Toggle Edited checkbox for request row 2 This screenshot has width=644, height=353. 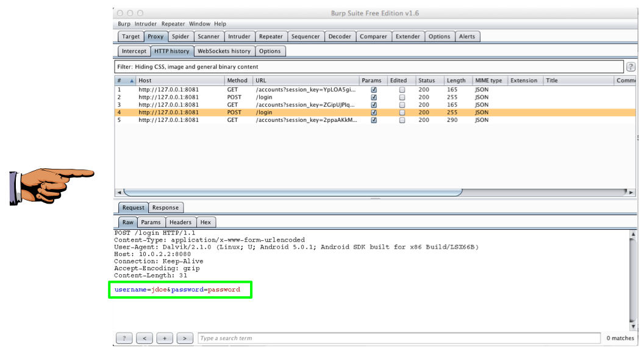point(402,98)
